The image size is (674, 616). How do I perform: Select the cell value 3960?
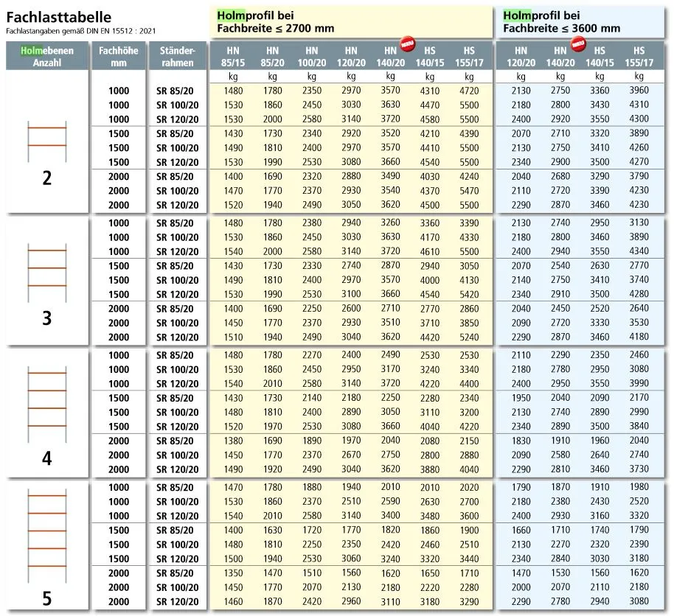(639, 90)
